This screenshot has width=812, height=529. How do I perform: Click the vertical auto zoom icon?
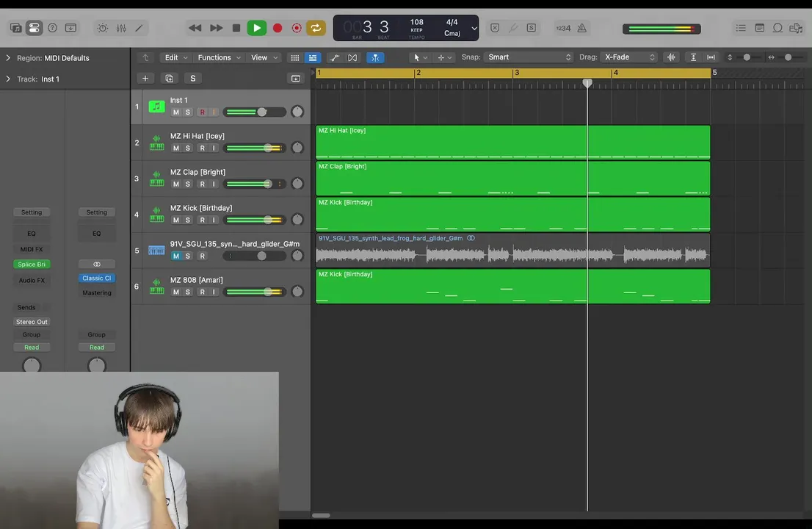pyautogui.click(x=693, y=57)
